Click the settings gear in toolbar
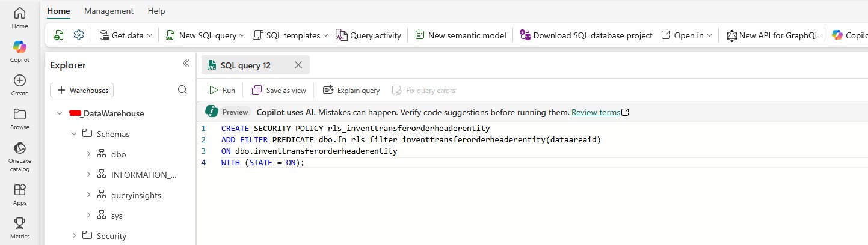 coord(78,35)
